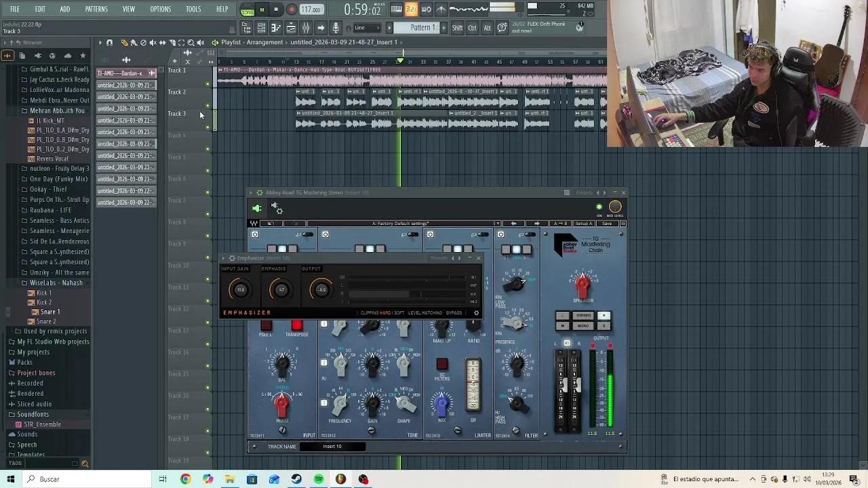The width and height of the screenshot is (868, 488).
Task: Open the OPTIONS menu
Action: (160, 9)
